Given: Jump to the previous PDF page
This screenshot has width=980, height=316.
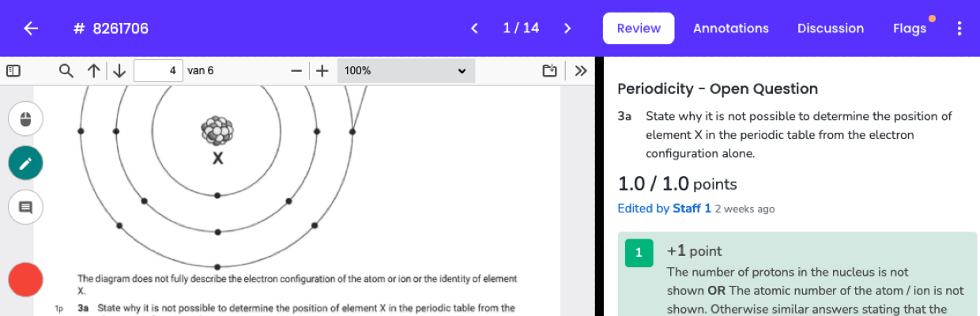Looking at the screenshot, I should [93, 71].
